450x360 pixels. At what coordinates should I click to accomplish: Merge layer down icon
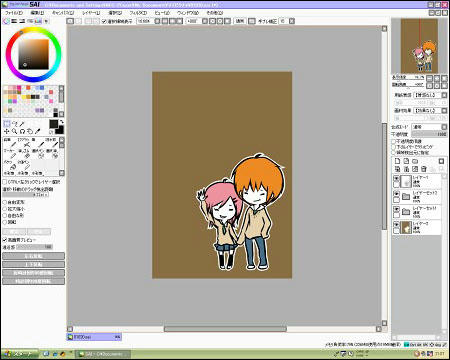click(x=406, y=169)
